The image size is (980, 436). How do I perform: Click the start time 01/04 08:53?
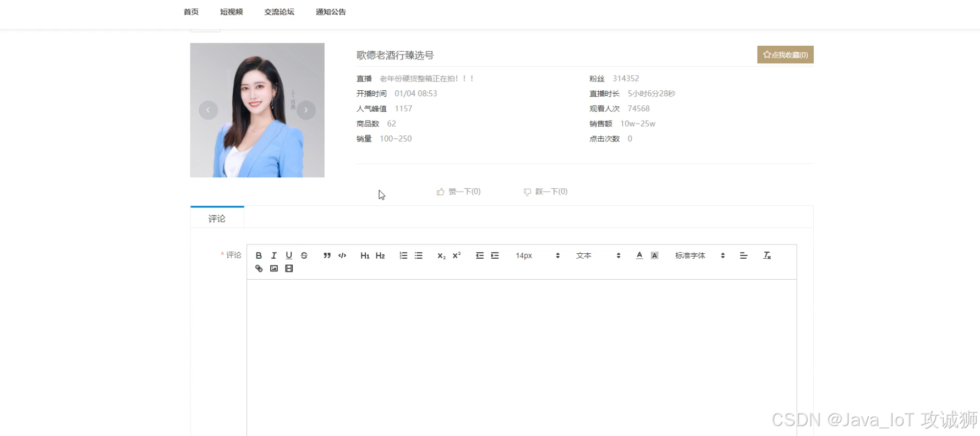[415, 94]
